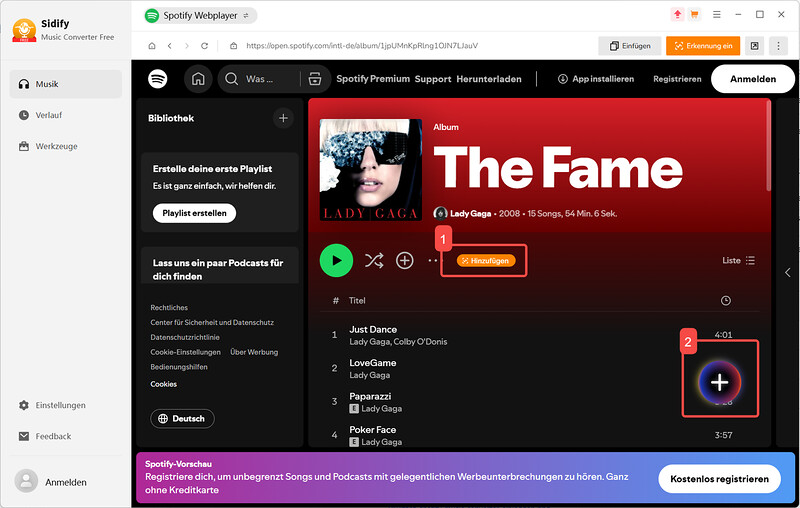Change view with Liste dropdown
The height and width of the screenshot is (508, 800).
(x=738, y=261)
